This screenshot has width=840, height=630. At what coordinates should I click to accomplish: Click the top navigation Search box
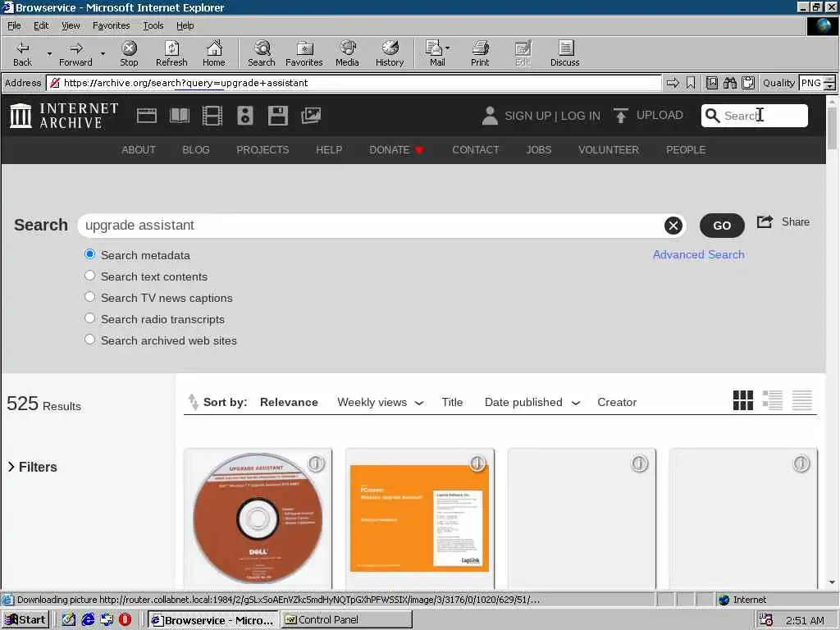[x=755, y=116]
